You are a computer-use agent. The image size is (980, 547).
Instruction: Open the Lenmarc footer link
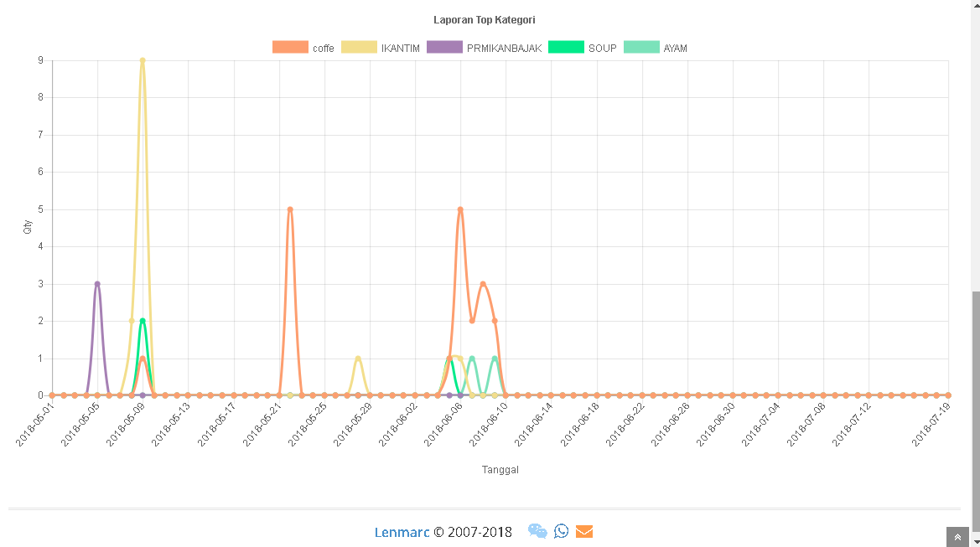tap(402, 532)
